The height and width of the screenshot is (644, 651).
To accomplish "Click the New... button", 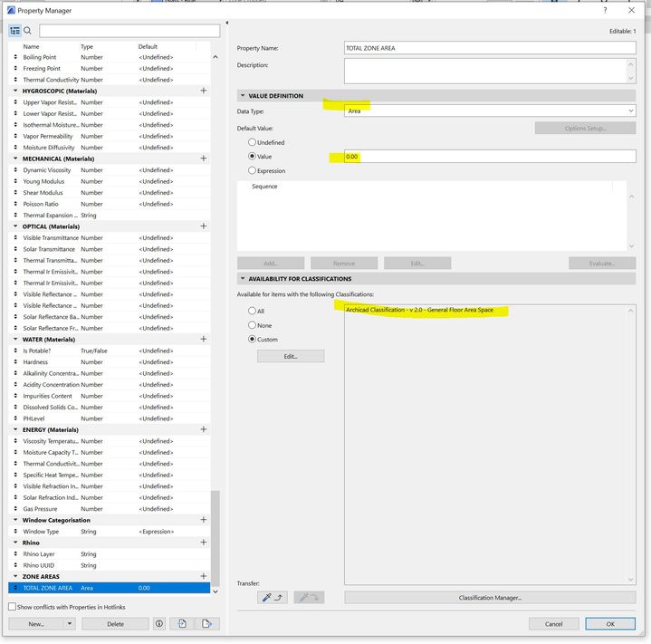I will coord(36,624).
